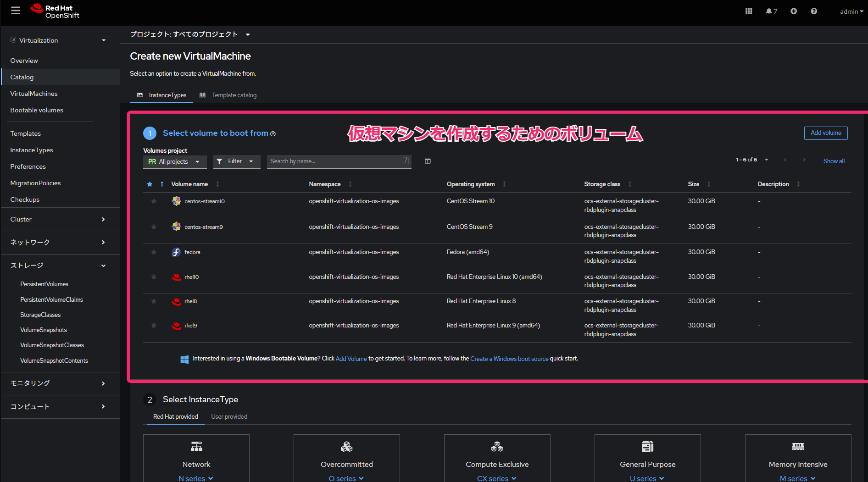Favorite the rhel8 volume

click(x=154, y=301)
